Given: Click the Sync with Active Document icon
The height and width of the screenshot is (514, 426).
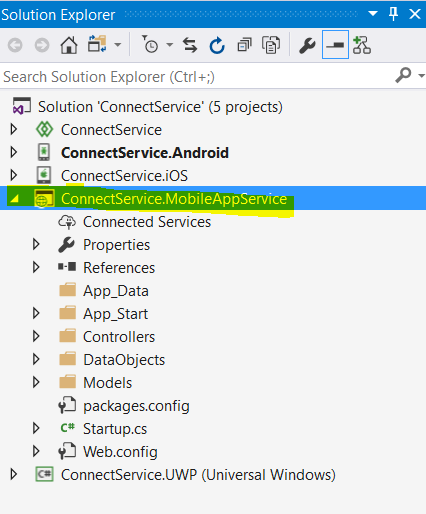Looking at the screenshot, I should [x=190, y=45].
